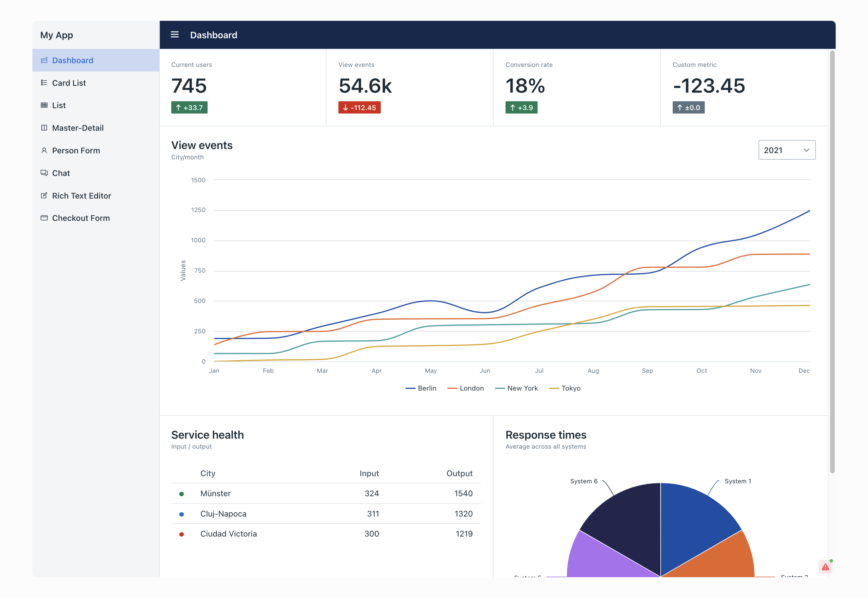The image size is (868, 598).
Task: Click the Output column header
Action: (459, 473)
